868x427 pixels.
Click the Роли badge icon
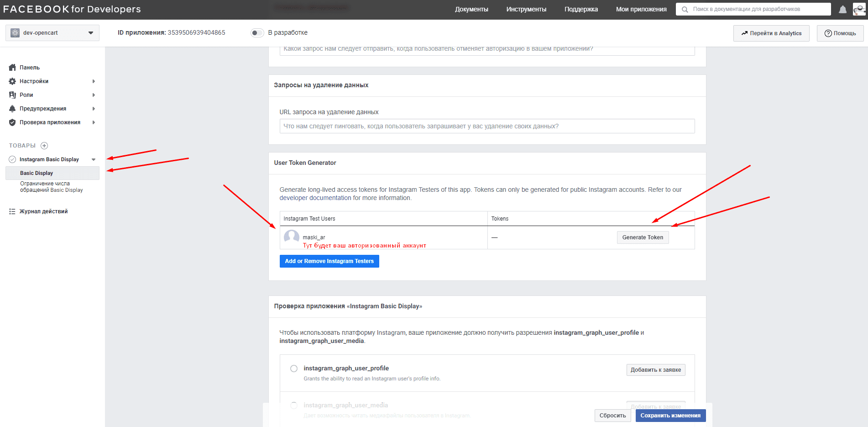pos(12,95)
